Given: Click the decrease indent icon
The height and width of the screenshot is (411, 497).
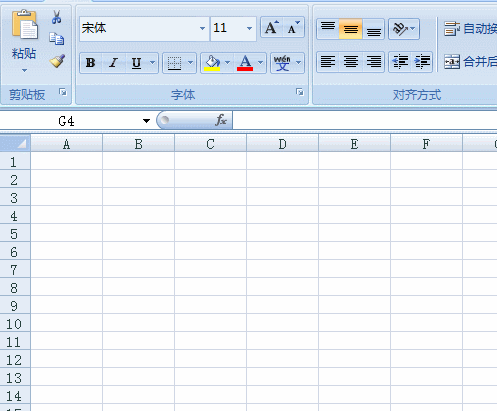Looking at the screenshot, I should point(400,62).
